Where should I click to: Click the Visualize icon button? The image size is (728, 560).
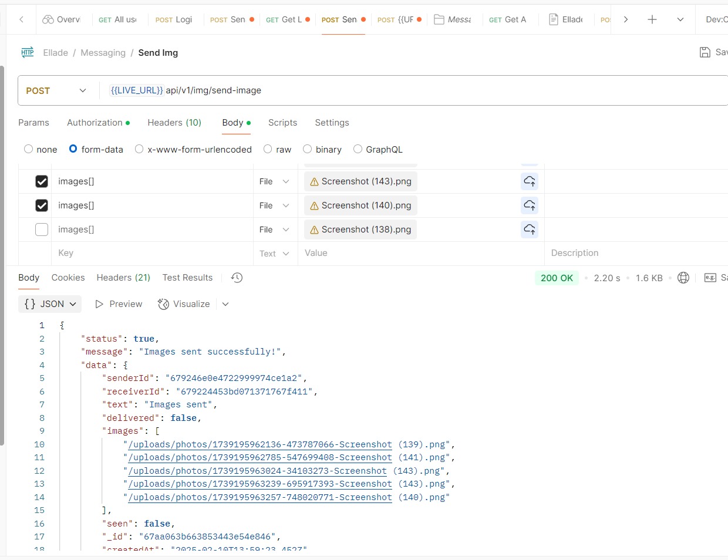[x=163, y=304]
